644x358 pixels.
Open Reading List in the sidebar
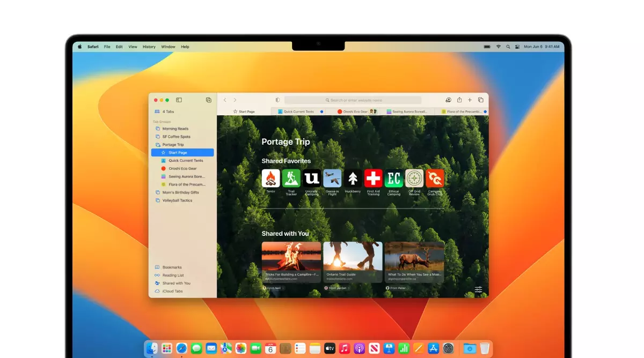tap(173, 275)
